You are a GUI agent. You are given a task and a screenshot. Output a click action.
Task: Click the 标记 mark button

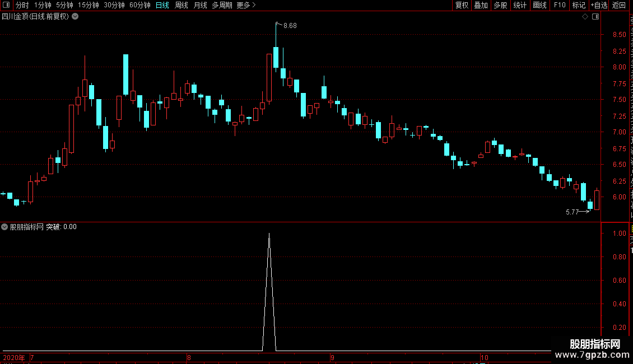579,5
